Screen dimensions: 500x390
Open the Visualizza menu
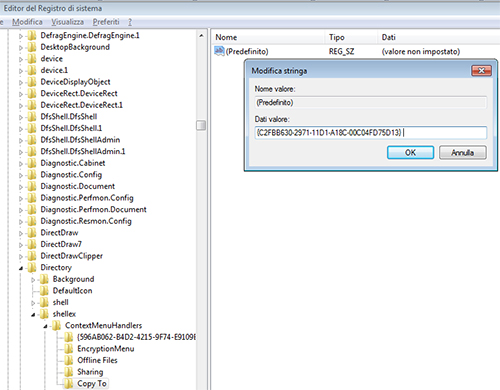pyautogui.click(x=67, y=22)
